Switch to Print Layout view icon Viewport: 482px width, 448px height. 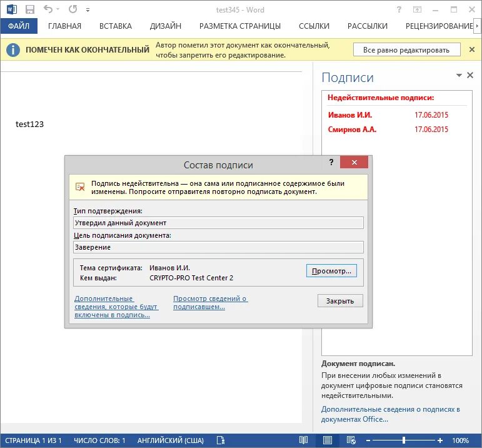328,440
